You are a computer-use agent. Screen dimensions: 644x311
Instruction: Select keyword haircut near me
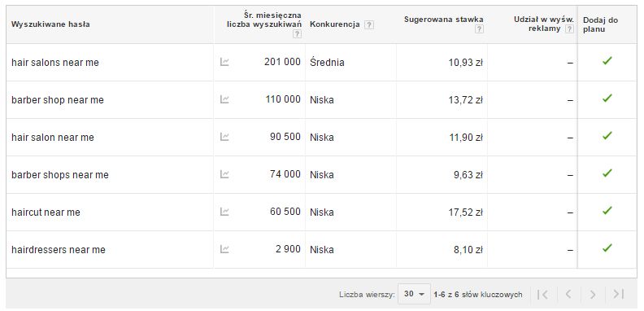(46, 212)
